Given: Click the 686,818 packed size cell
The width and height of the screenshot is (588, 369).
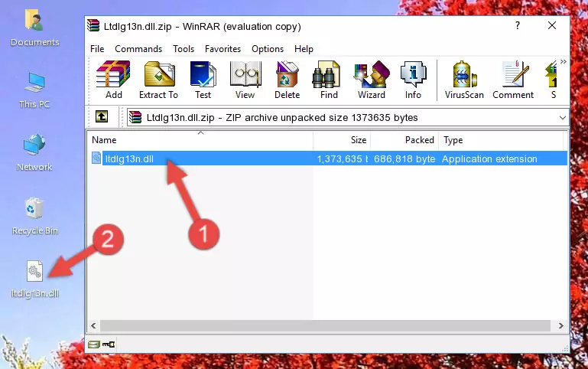Looking at the screenshot, I should coord(404,158).
